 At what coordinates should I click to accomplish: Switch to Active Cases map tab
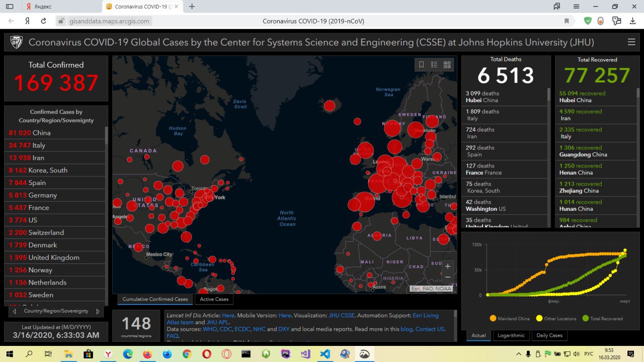(214, 299)
